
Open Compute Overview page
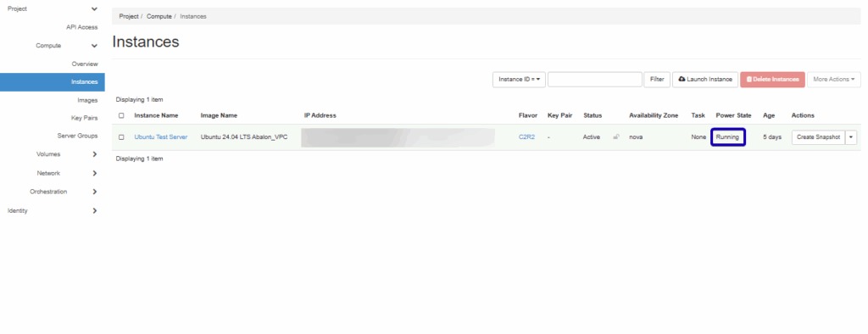(85, 64)
